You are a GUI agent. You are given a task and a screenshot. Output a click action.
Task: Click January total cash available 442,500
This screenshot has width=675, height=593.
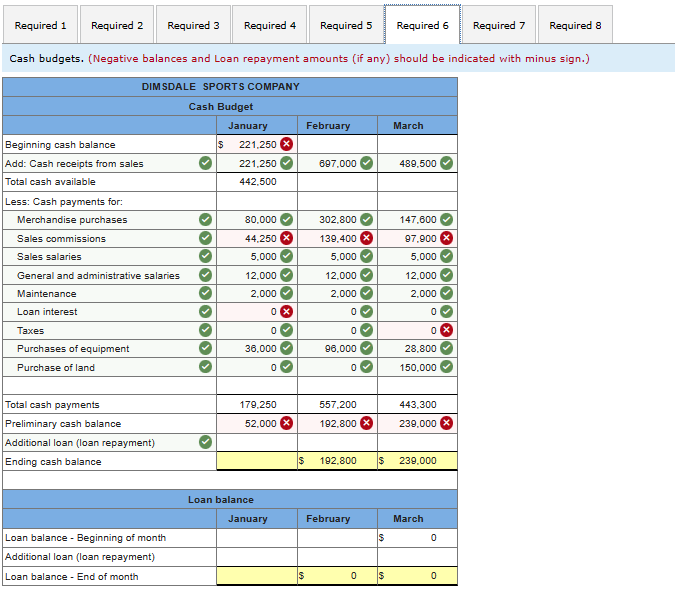pyautogui.click(x=258, y=182)
